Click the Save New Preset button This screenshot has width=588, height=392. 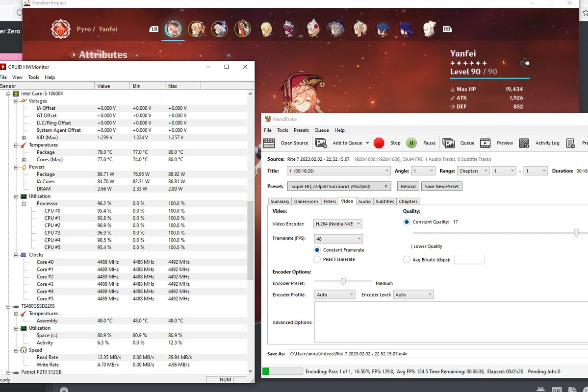point(442,186)
